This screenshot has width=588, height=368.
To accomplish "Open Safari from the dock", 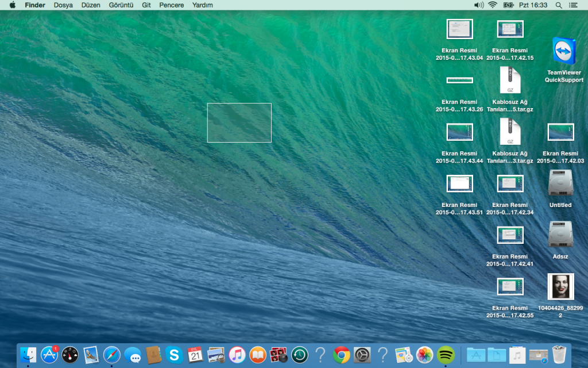I will (x=111, y=355).
